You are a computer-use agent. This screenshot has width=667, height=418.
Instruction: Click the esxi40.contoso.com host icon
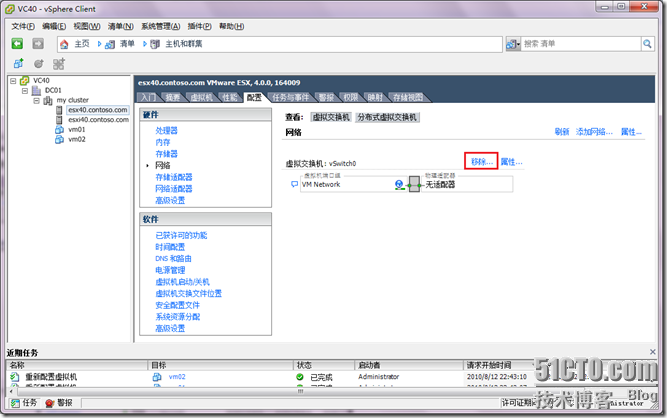[59, 120]
